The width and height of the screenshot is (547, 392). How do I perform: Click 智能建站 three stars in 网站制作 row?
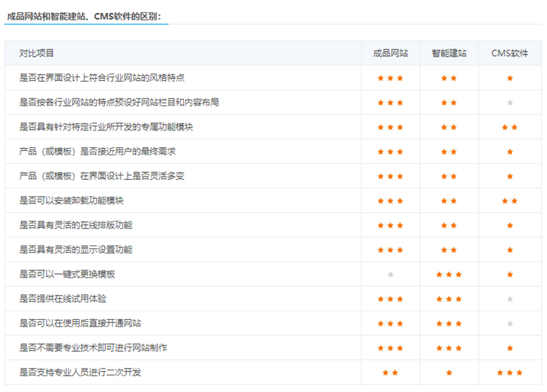(x=449, y=348)
